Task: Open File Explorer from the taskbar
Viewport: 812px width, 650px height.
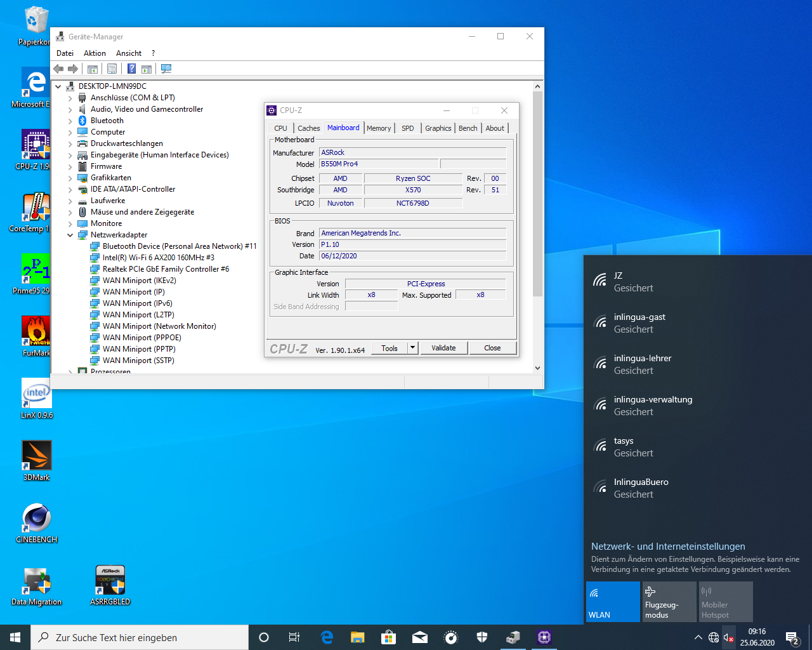Action: [x=358, y=637]
